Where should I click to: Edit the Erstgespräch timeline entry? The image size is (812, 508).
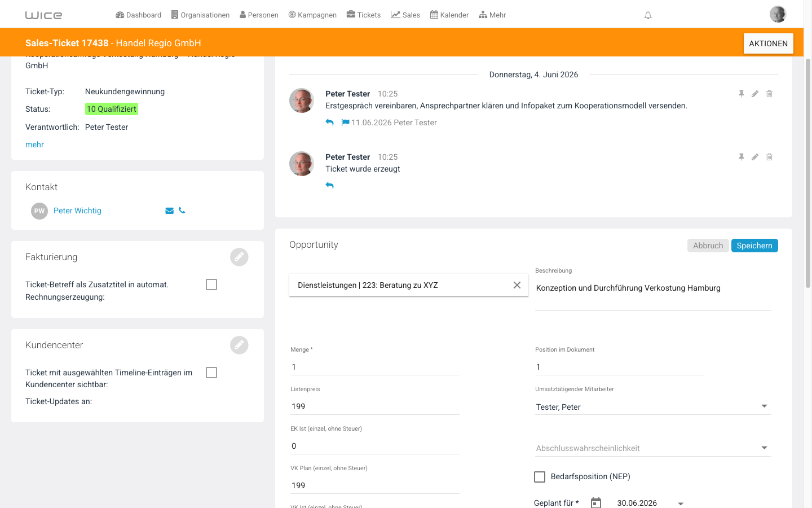[x=755, y=94]
